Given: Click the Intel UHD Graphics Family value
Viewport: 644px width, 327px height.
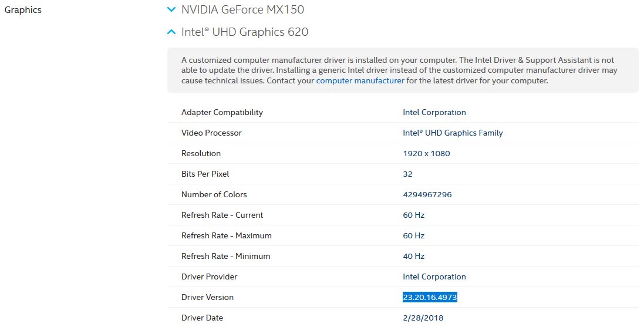Looking at the screenshot, I should [x=453, y=133].
